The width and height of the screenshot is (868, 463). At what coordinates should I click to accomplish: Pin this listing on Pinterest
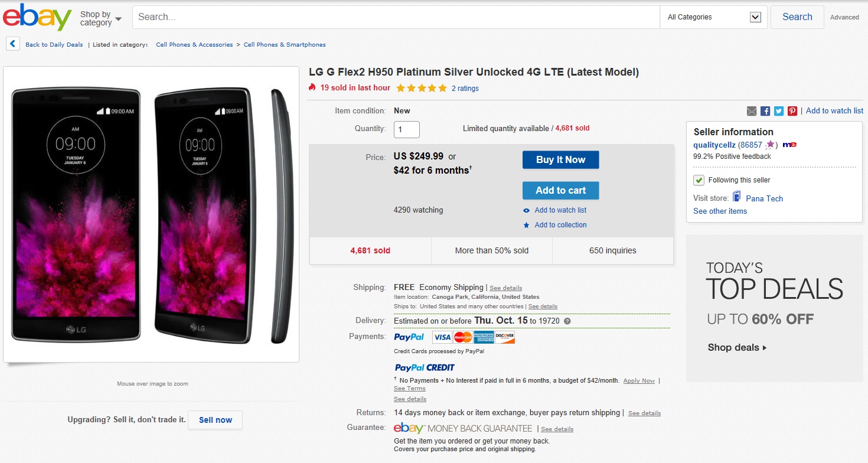[x=792, y=111]
